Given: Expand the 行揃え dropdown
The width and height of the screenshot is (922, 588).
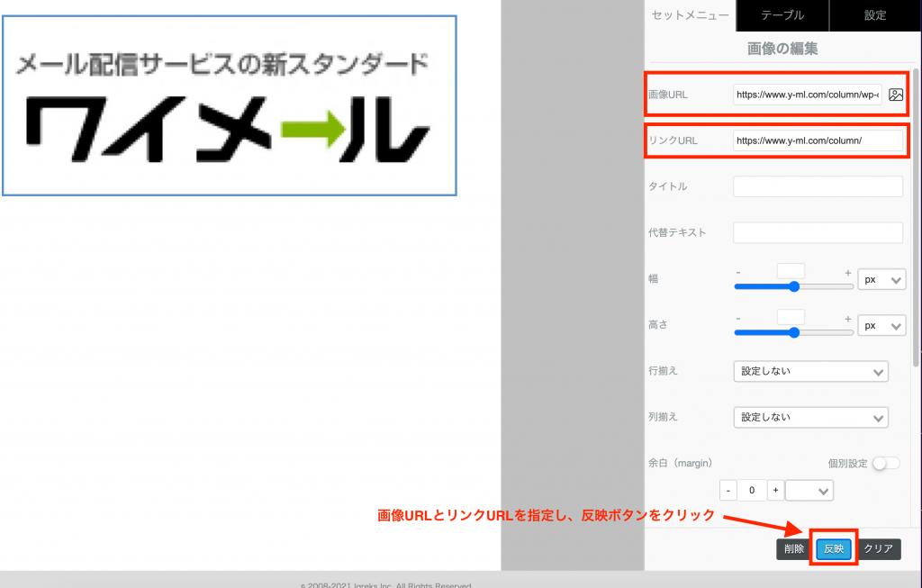Looking at the screenshot, I should (x=811, y=372).
